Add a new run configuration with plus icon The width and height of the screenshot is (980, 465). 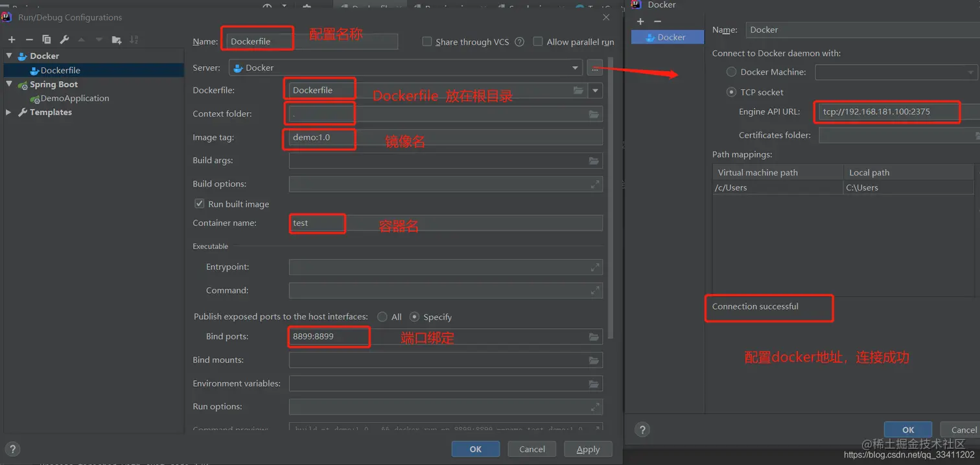pyautogui.click(x=12, y=40)
